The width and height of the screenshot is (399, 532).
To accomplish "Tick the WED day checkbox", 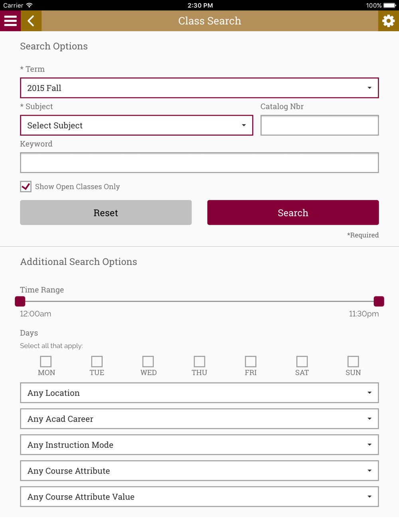I will [x=148, y=362].
